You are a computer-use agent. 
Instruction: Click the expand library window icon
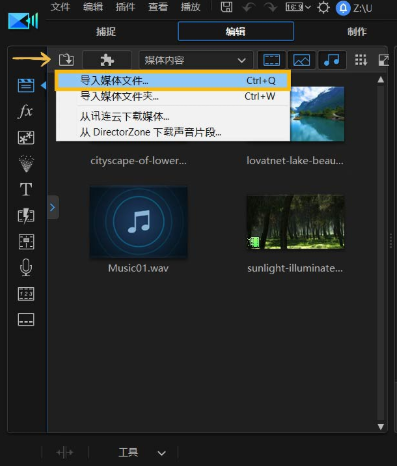click(384, 60)
